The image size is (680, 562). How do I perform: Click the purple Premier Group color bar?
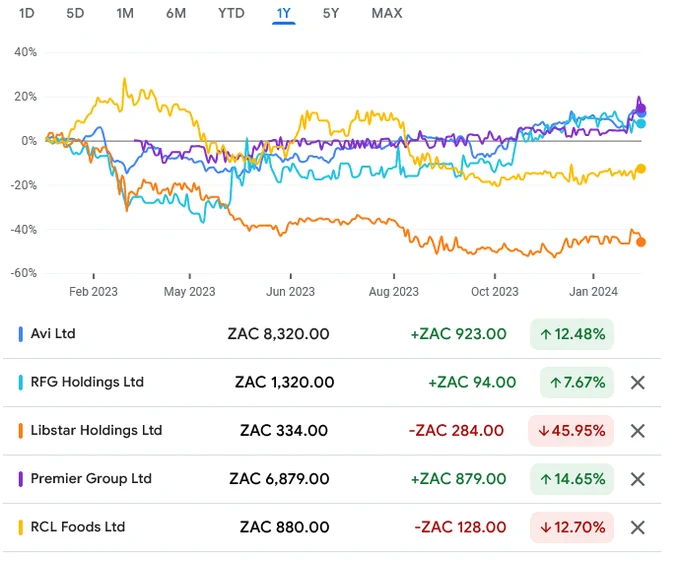(20, 479)
